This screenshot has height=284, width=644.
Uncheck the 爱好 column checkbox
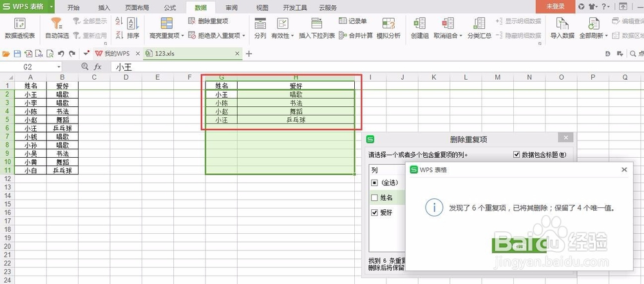(374, 213)
